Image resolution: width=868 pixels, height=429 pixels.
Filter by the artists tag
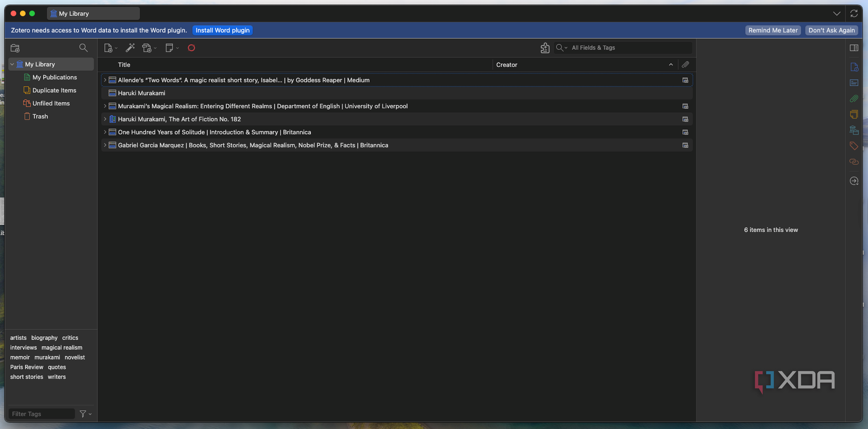tap(18, 338)
